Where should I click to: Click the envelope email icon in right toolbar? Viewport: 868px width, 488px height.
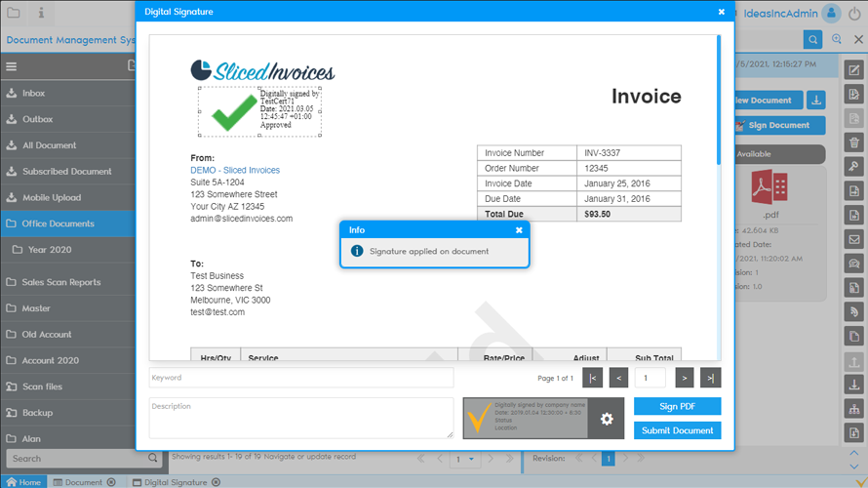click(x=854, y=239)
